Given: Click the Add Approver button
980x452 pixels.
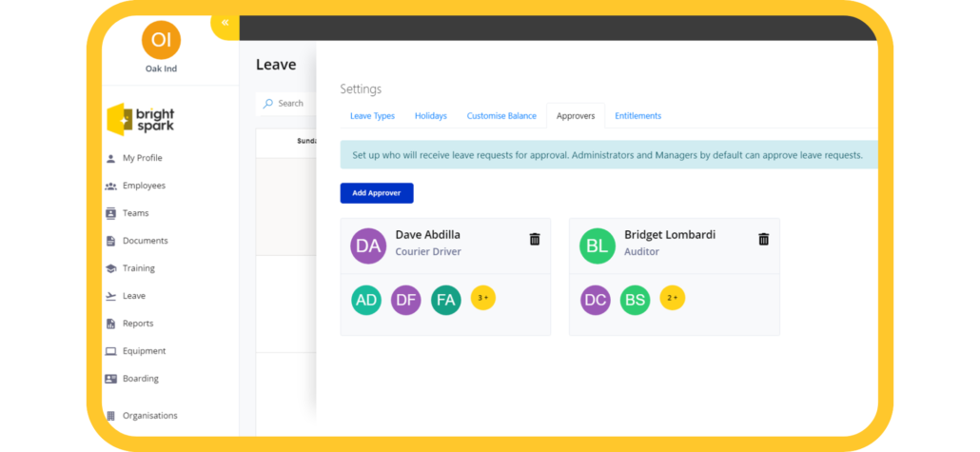Looking at the screenshot, I should click(377, 193).
